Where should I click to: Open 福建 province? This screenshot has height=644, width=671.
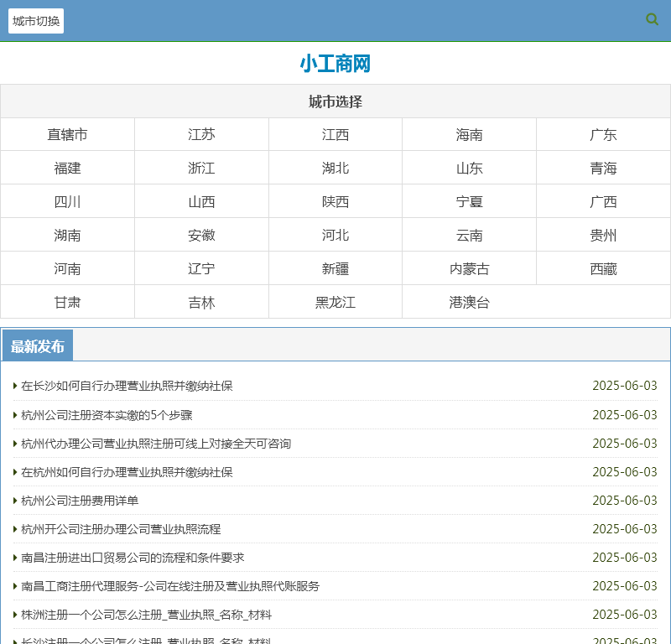(x=67, y=169)
